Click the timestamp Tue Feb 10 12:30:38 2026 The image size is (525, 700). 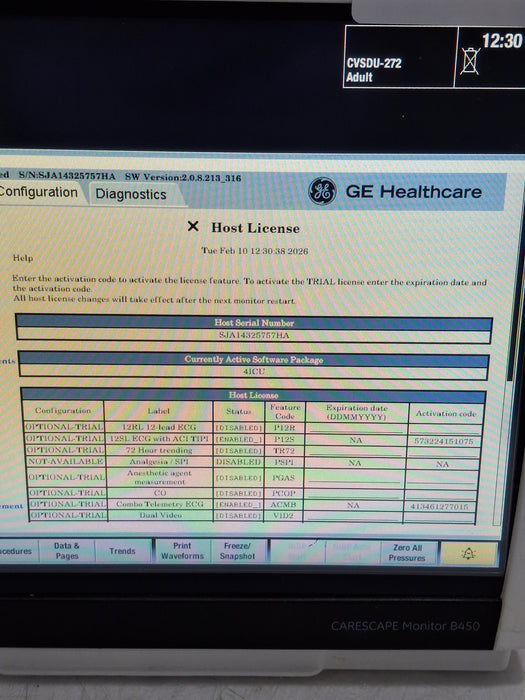point(254,251)
